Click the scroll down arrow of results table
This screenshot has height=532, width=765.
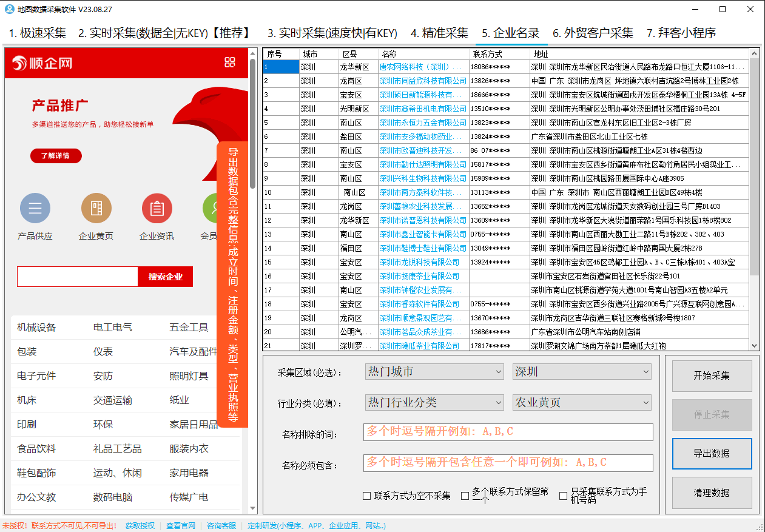click(x=755, y=346)
